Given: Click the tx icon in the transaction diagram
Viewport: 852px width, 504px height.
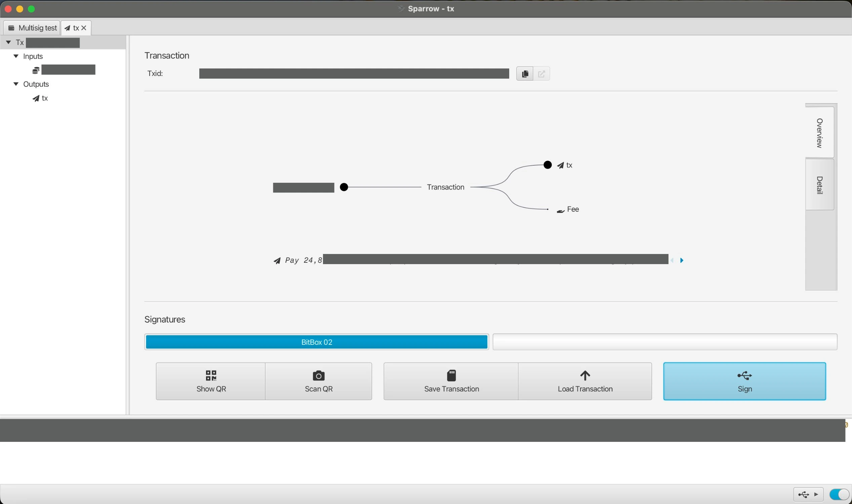Looking at the screenshot, I should tap(561, 165).
